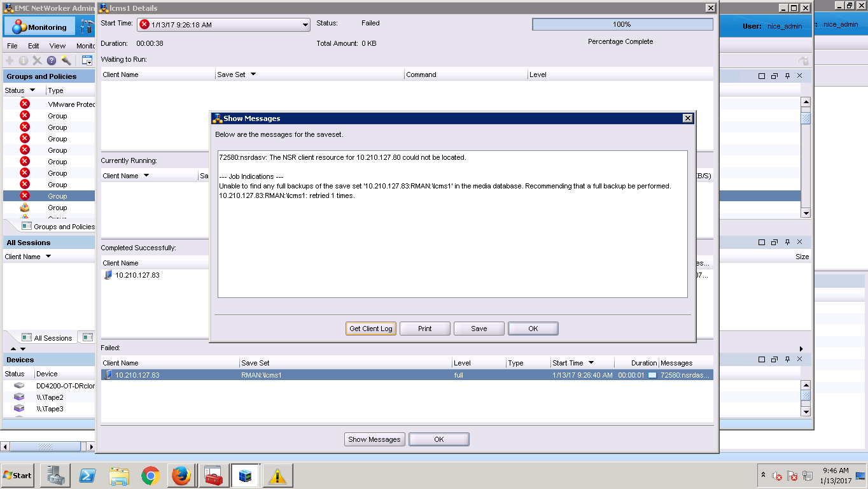Viewport: 868px width, 489px height.
Task: Click the red X delete toolbar icon
Action: pyautogui.click(x=38, y=60)
